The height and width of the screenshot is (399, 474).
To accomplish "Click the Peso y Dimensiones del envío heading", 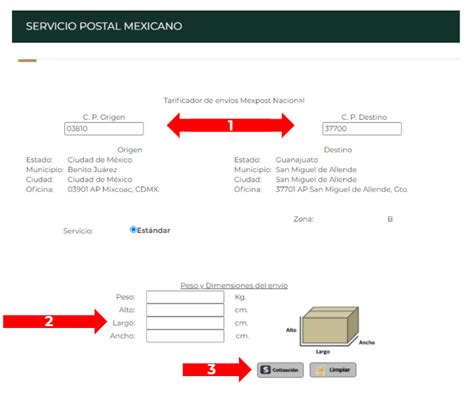I will coord(234,285).
